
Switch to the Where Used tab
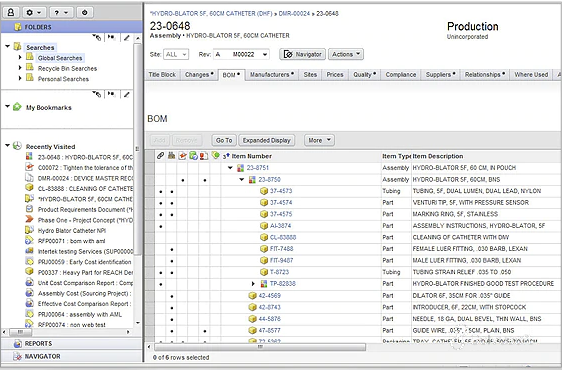[x=531, y=75]
